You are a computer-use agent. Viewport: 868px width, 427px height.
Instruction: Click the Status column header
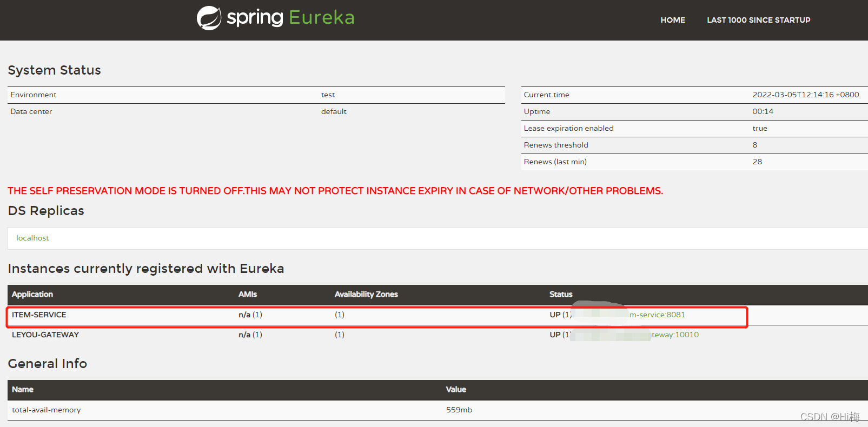pyautogui.click(x=561, y=295)
